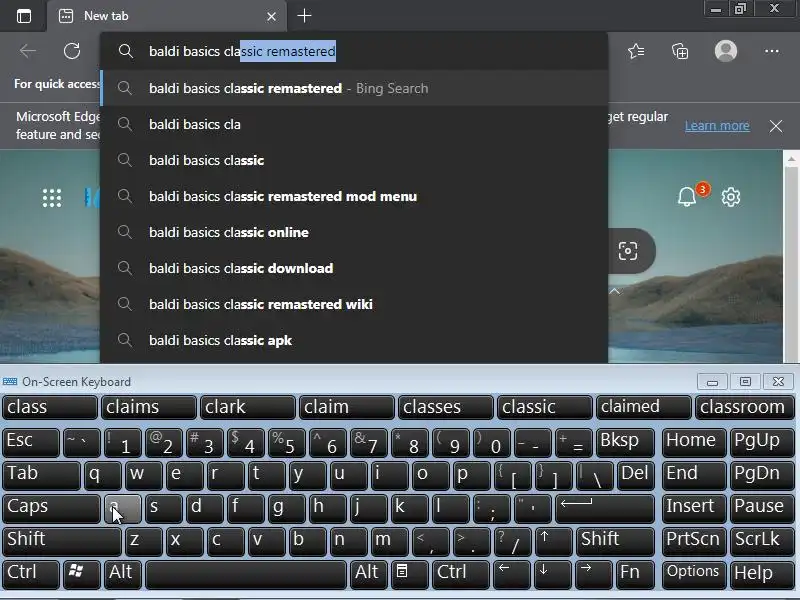Viewport: 800px width, 600px height.
Task: Open the tab actions menu icon
Action: pos(23,16)
